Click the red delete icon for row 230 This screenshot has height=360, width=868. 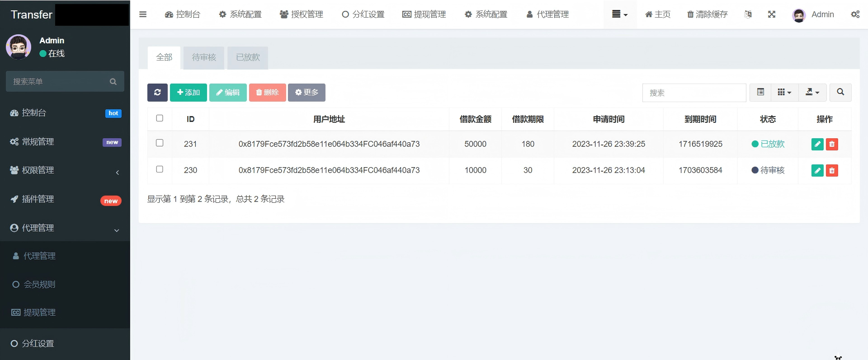[832, 170]
